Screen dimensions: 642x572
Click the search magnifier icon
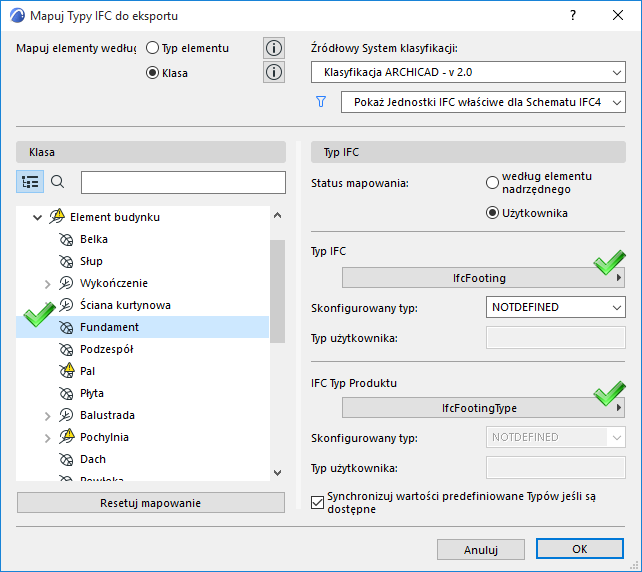pos(57,181)
